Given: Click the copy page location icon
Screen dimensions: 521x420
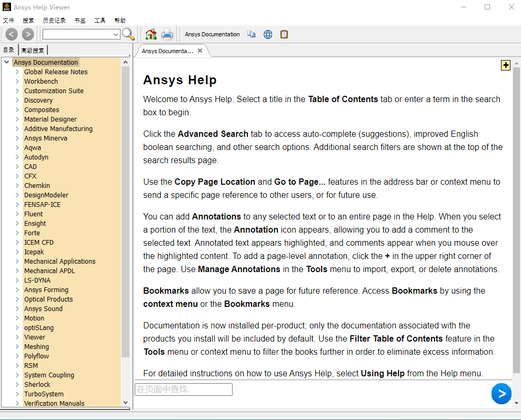Looking at the screenshot, I should click(x=252, y=35).
